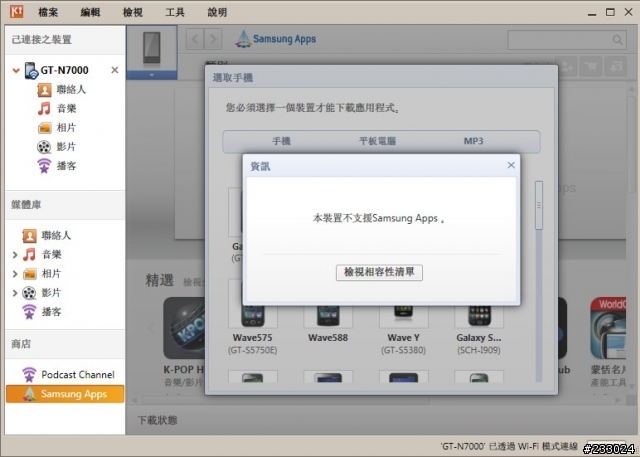
Task: Disconnect GT-N7000 with the X button
Action: (x=115, y=70)
